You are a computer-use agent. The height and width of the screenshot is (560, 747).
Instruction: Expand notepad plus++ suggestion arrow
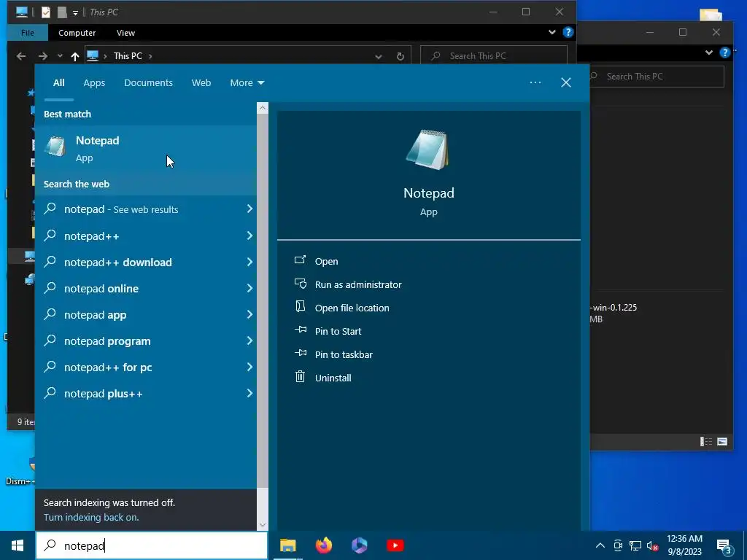[x=249, y=393]
